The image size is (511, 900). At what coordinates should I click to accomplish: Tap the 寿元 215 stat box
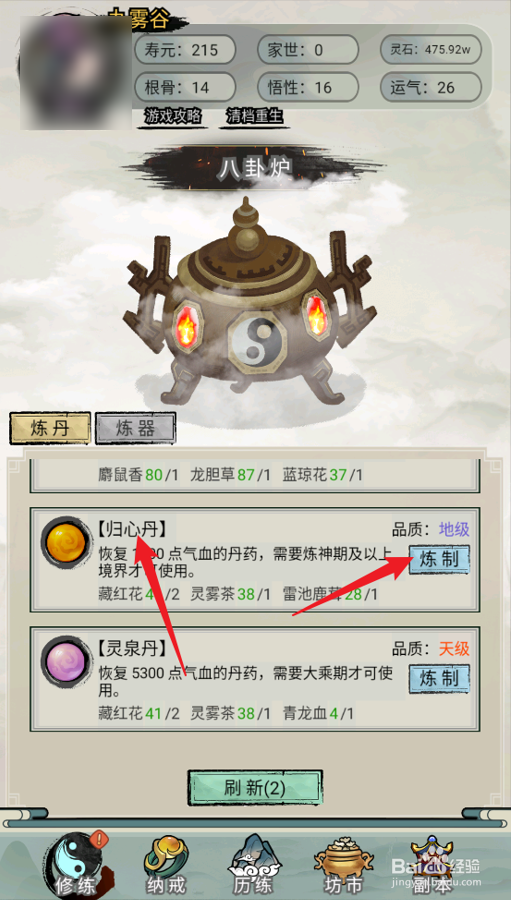(185, 49)
